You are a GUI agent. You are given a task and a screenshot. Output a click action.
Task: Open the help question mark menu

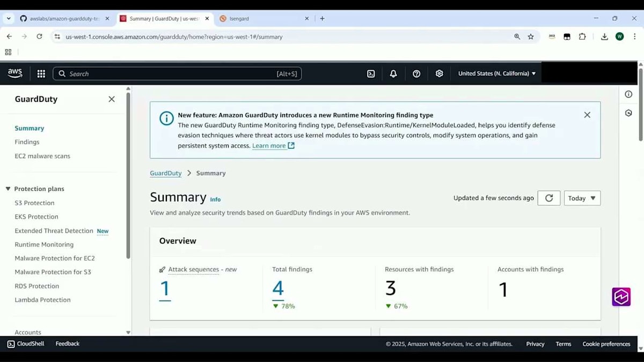[x=416, y=73]
